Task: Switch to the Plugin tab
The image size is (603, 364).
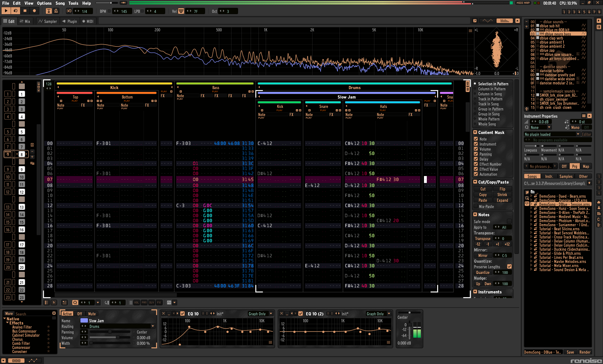Action: click(x=69, y=21)
